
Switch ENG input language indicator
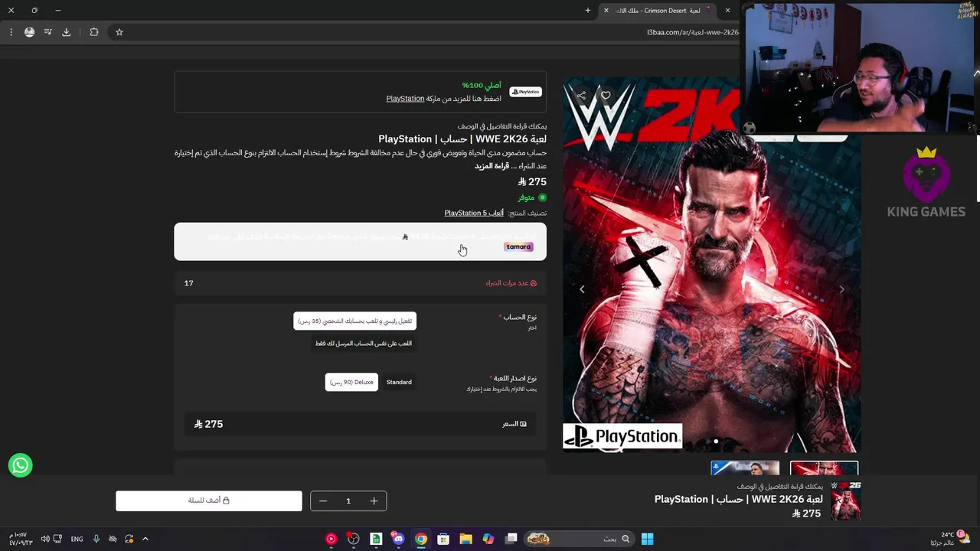(77, 539)
